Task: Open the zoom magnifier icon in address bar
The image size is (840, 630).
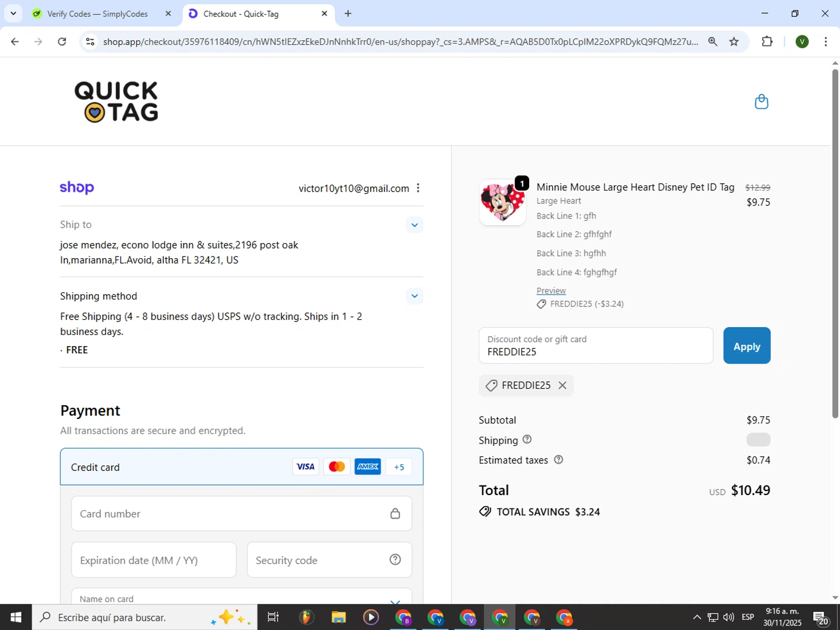Action: 712,41
